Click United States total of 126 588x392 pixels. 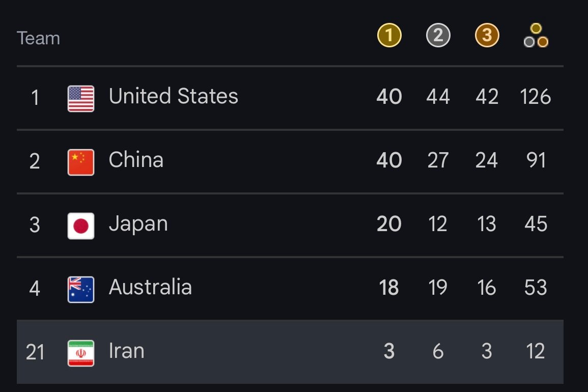point(536,97)
